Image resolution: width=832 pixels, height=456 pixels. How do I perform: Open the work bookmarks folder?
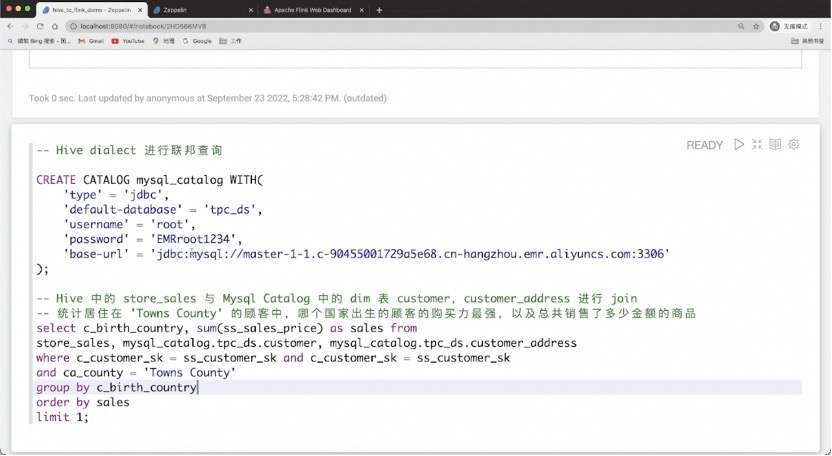230,41
